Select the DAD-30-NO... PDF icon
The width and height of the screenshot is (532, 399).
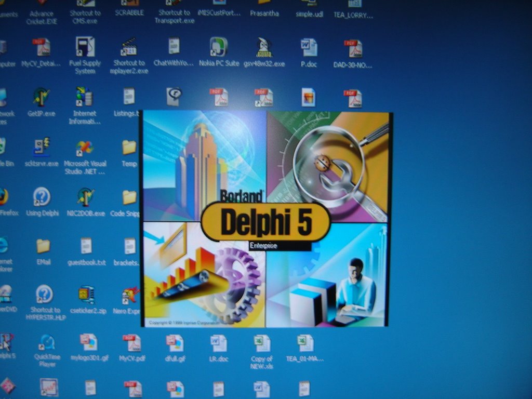pyautogui.click(x=353, y=48)
